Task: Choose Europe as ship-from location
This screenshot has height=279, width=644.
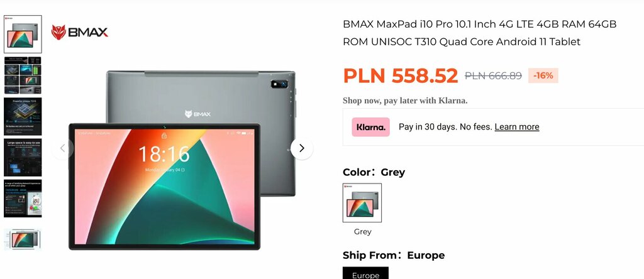Action: click(x=365, y=273)
